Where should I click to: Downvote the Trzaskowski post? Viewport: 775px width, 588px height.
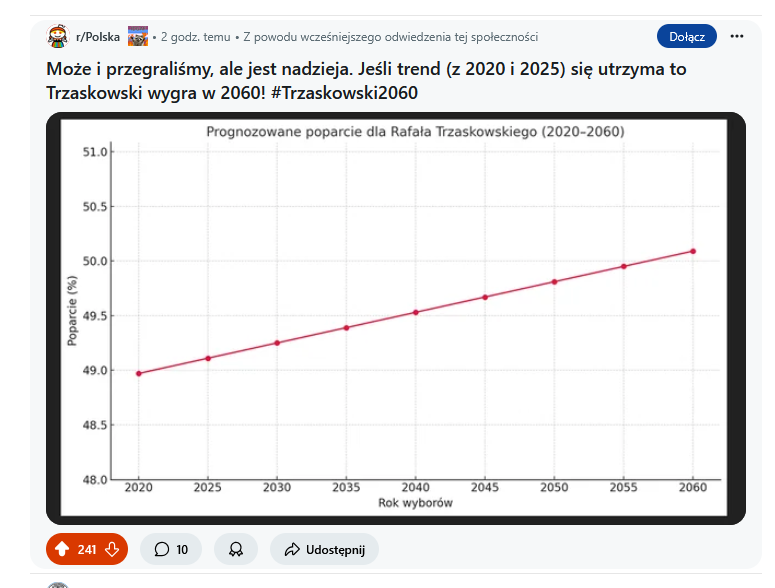(x=112, y=549)
